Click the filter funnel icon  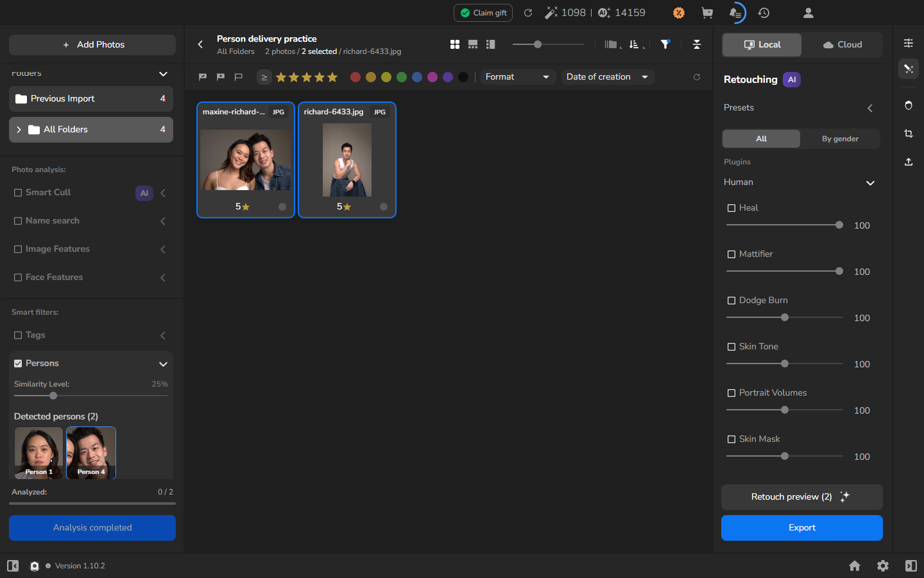tap(665, 44)
